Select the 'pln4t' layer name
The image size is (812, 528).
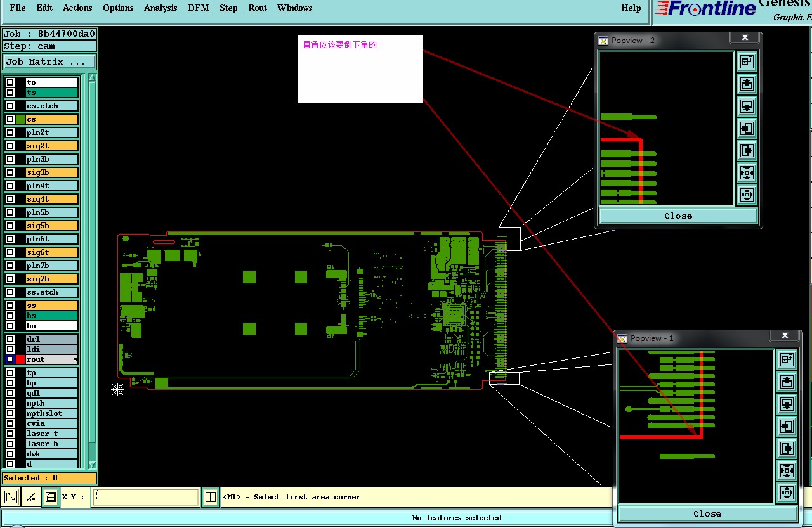pyautogui.click(x=52, y=186)
